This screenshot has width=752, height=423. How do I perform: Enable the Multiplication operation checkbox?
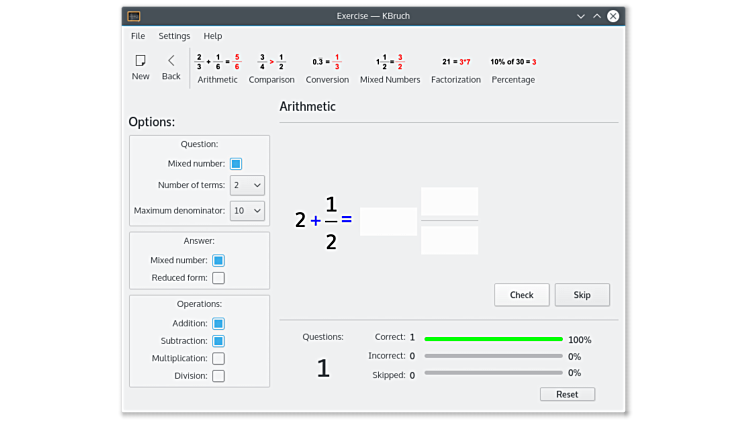218,358
